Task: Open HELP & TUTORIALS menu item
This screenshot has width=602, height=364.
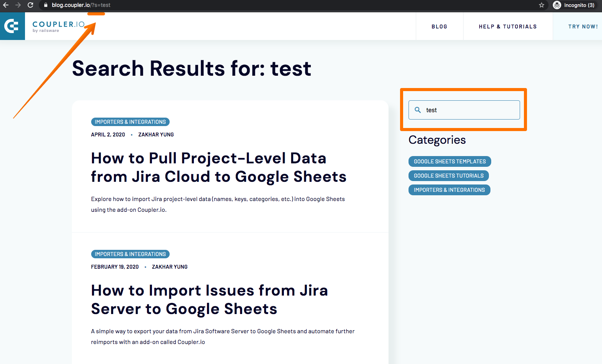Action: point(508,27)
